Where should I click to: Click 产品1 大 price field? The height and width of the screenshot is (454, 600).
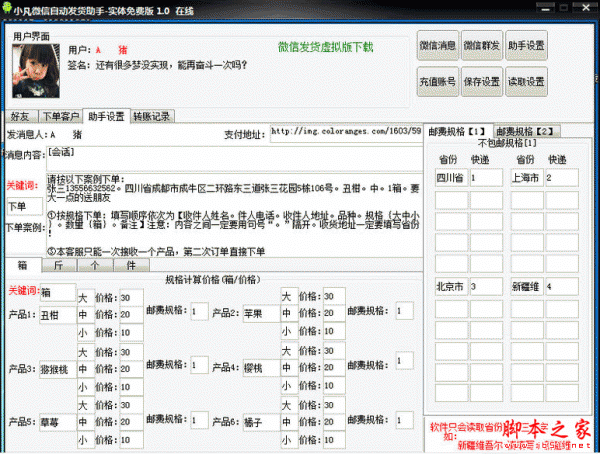click(x=131, y=298)
